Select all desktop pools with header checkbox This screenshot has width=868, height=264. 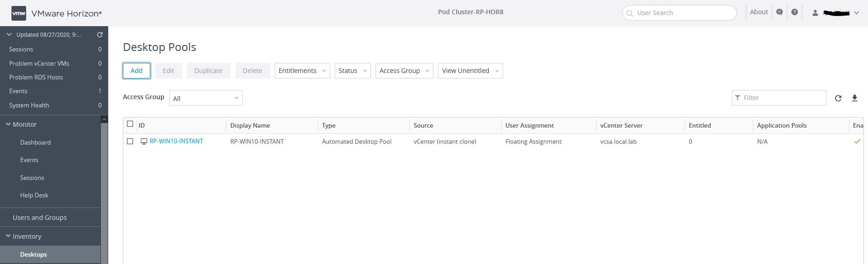130,124
